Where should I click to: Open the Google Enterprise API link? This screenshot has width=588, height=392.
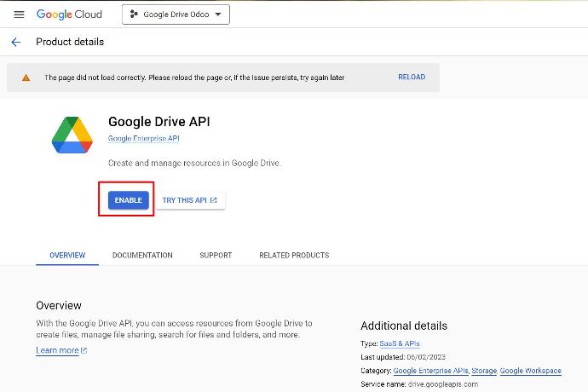pos(144,138)
